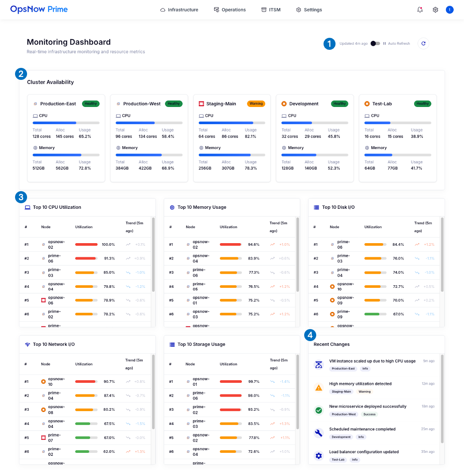Open the notifications bell
The image size is (464, 476).
coord(420,10)
